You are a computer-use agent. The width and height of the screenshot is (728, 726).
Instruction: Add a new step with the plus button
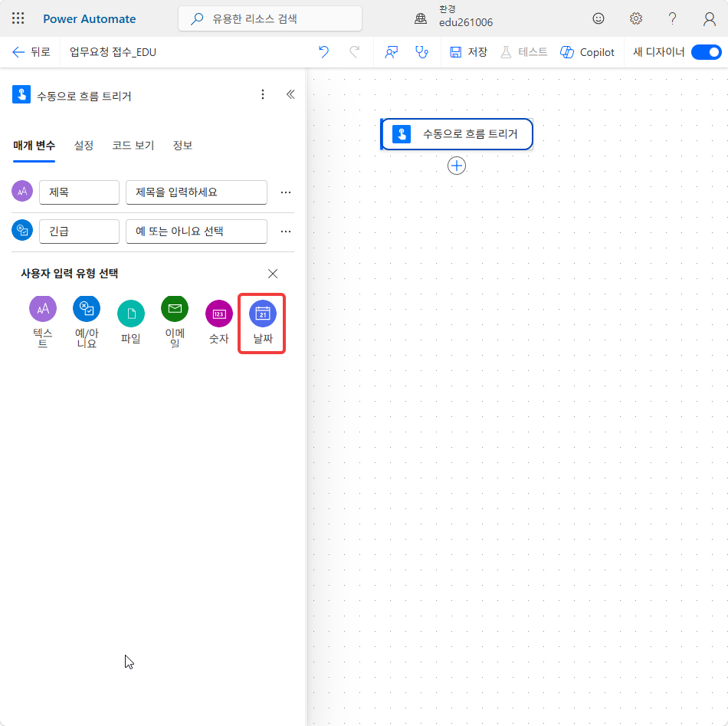click(x=457, y=166)
